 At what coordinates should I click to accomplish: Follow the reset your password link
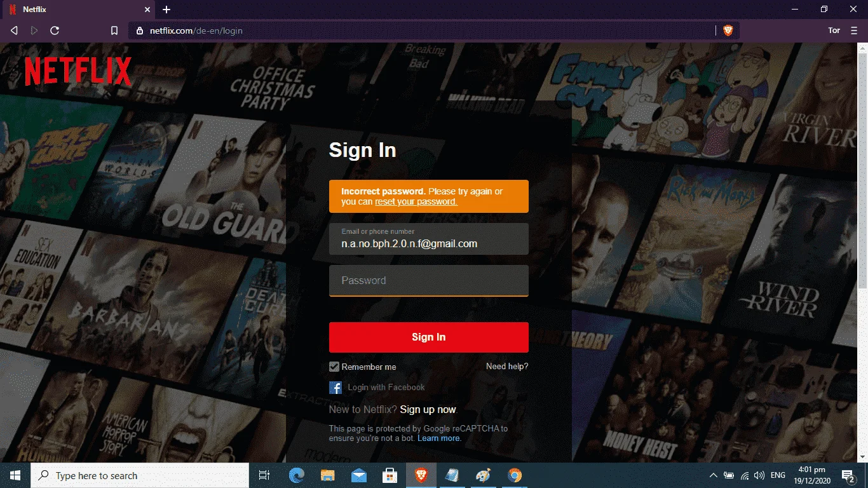click(416, 201)
